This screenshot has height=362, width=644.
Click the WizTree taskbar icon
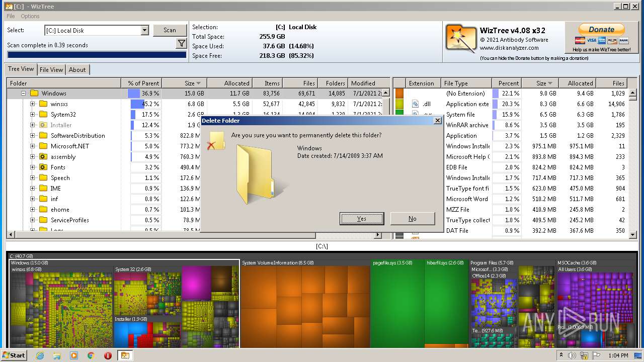pyautogui.click(x=125, y=355)
